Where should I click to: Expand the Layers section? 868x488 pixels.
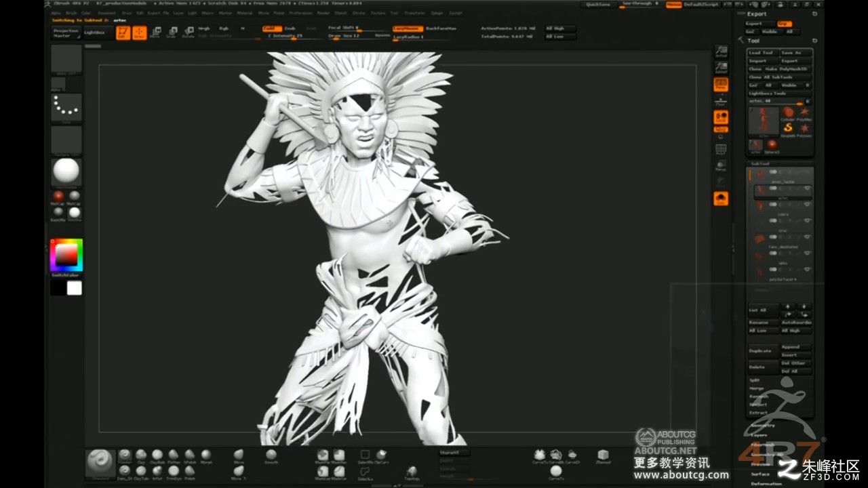pyautogui.click(x=758, y=434)
